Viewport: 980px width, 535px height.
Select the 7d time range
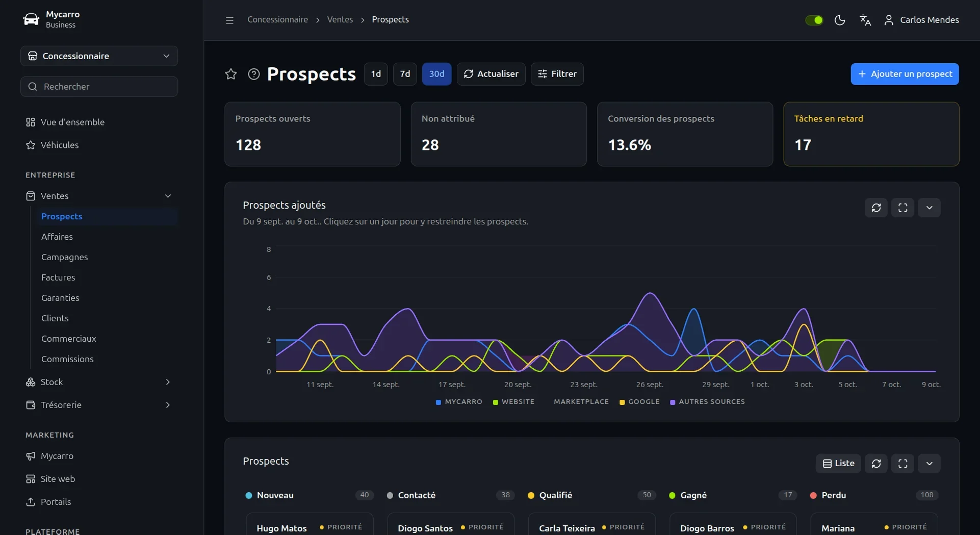coord(405,74)
